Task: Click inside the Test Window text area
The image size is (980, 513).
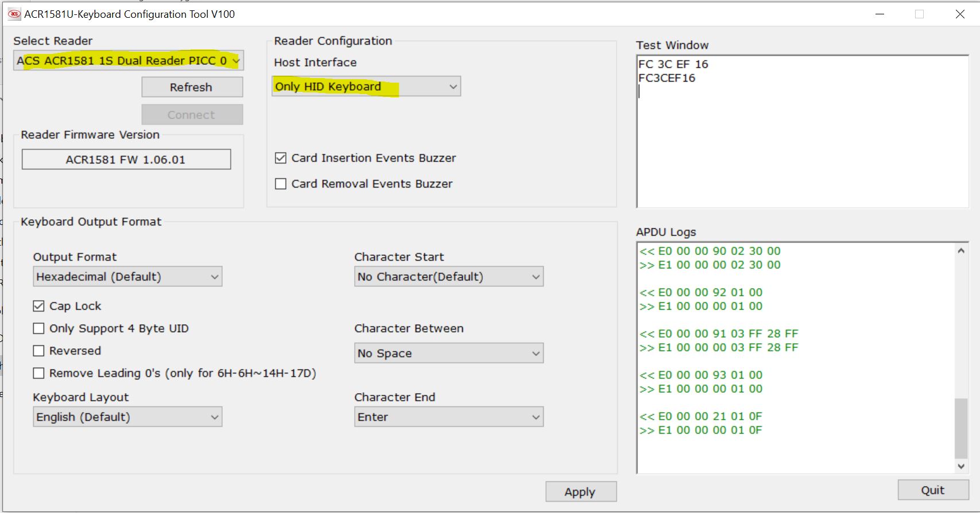Action: tap(803, 131)
